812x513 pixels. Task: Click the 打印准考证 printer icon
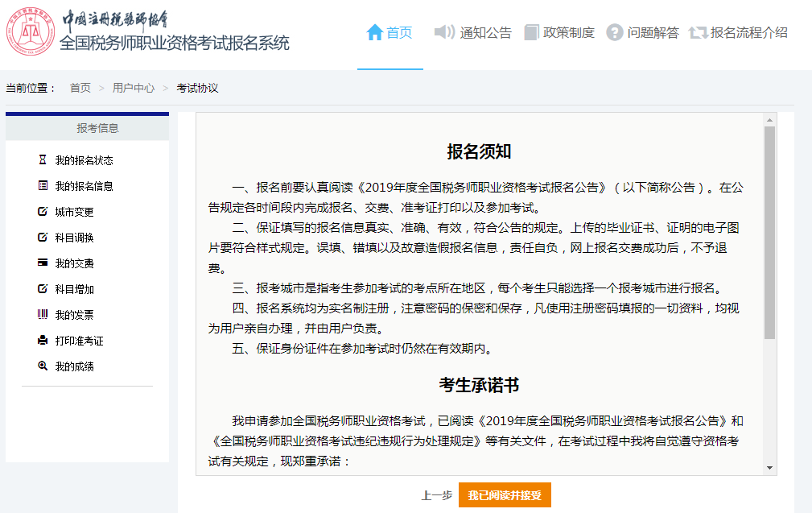click(x=44, y=340)
